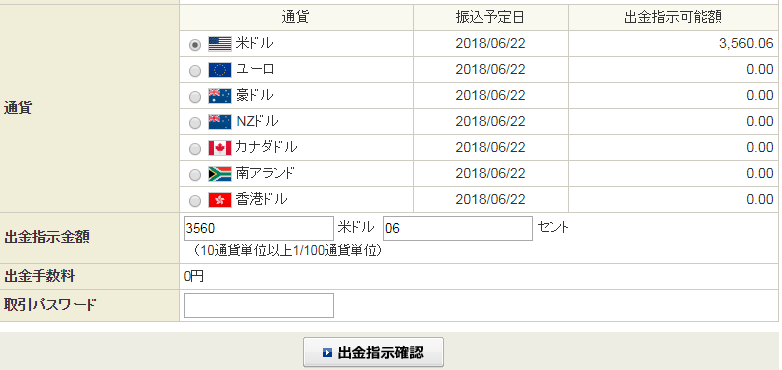The height and width of the screenshot is (370, 782).
Task: Click the 取引パスワード row label
Action: [x=49, y=305]
